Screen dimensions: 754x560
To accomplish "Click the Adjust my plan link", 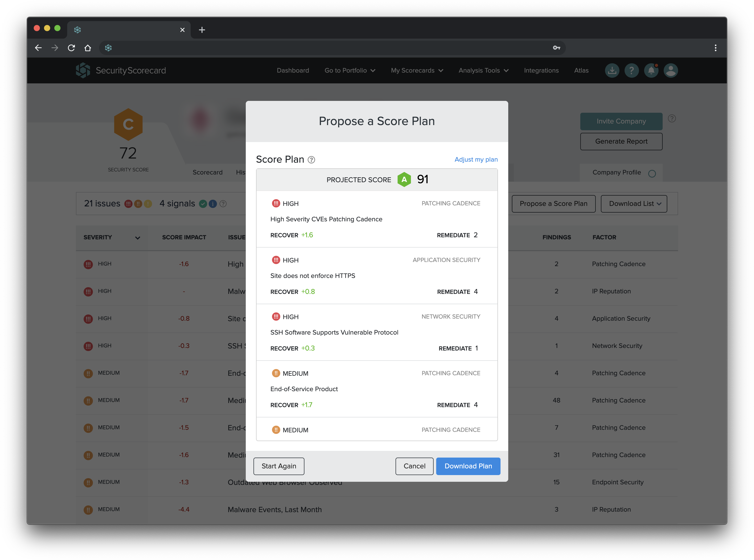I will [476, 159].
